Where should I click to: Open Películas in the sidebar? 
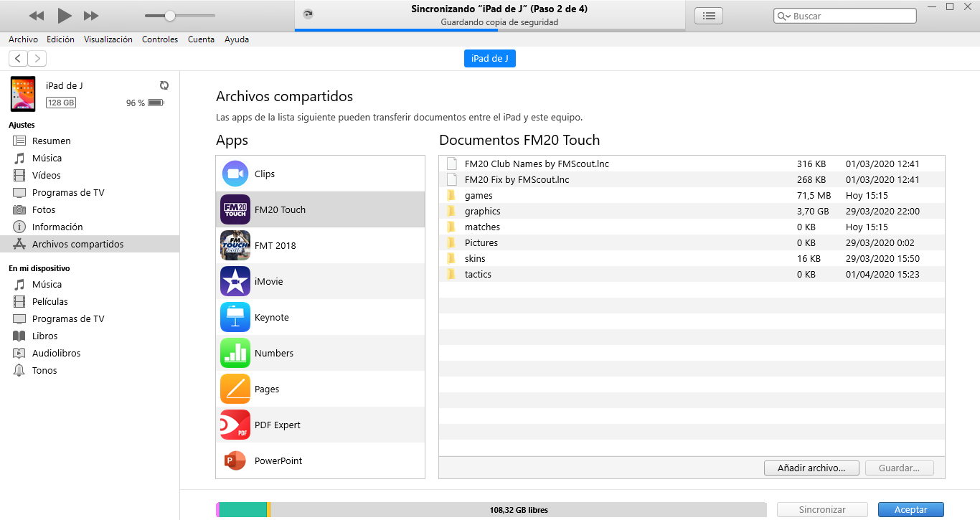pos(90,301)
